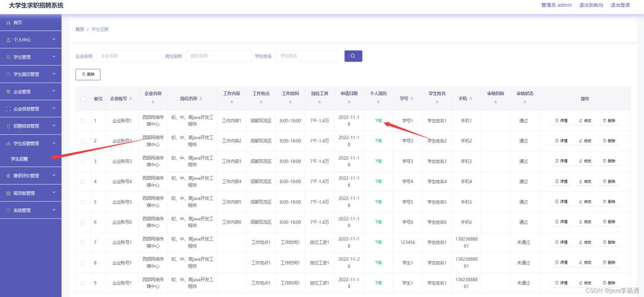Image resolution: width=644 pixels, height=297 pixels.
Task: Click the sort arrows under 审核状态 header
Action: click(525, 102)
